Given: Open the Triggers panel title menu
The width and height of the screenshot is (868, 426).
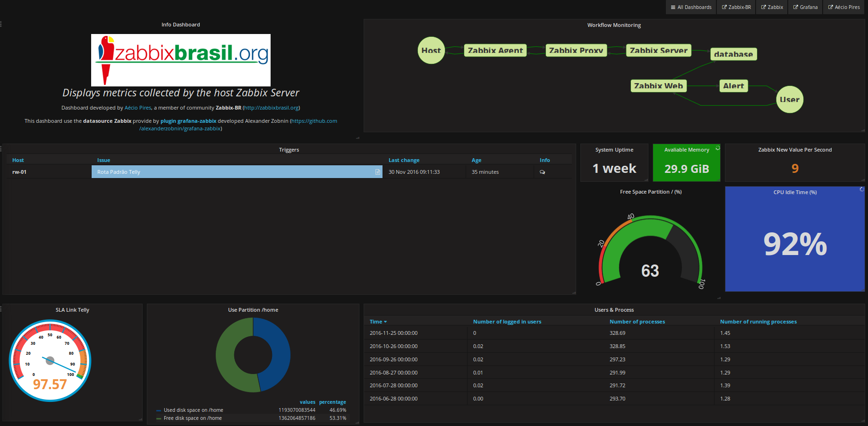Looking at the screenshot, I should [x=289, y=150].
